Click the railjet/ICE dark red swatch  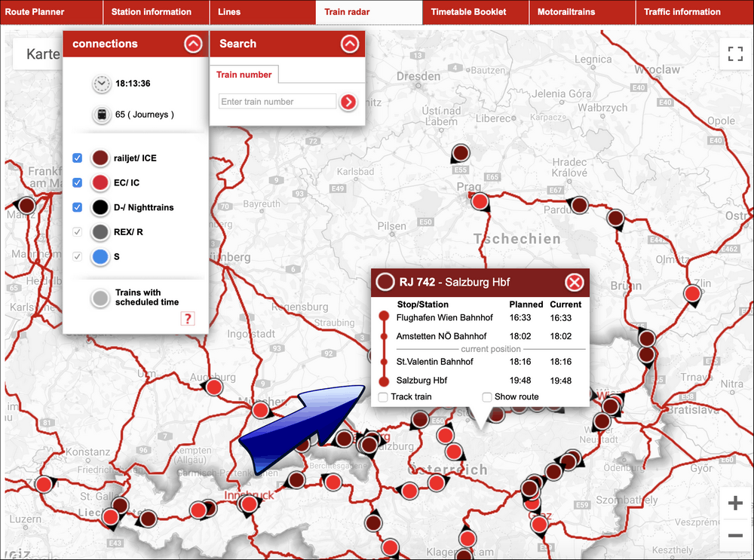(x=100, y=158)
